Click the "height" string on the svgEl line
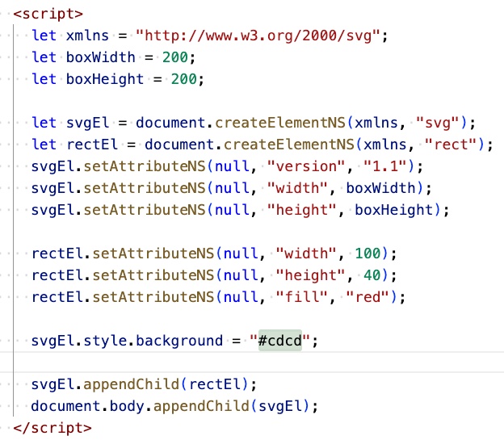Viewport: 504px width, 440px height. 301,210
